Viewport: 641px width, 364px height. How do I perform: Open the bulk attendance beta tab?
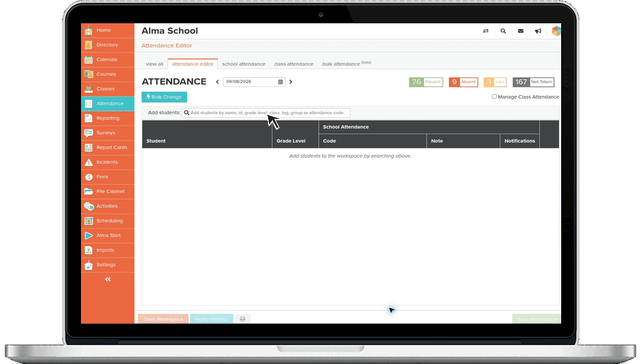pyautogui.click(x=346, y=63)
